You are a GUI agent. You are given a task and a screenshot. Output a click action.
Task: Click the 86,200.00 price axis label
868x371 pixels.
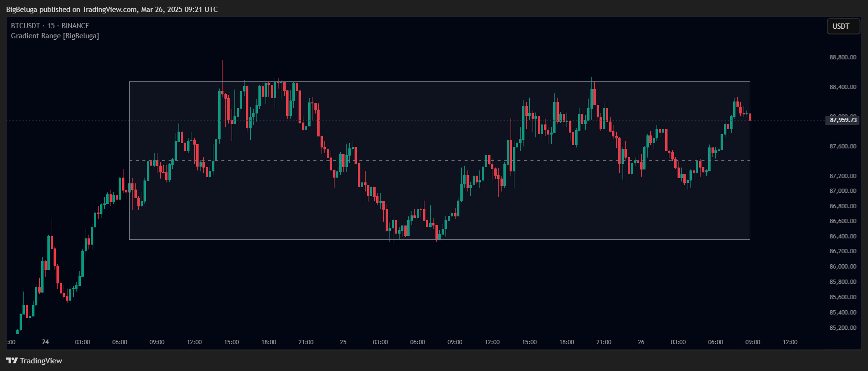point(843,251)
